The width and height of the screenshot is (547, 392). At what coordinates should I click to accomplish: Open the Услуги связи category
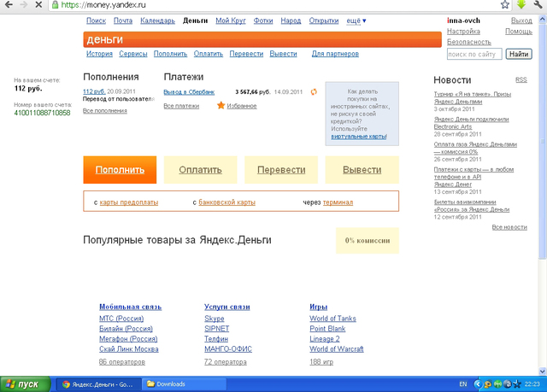coord(227,307)
